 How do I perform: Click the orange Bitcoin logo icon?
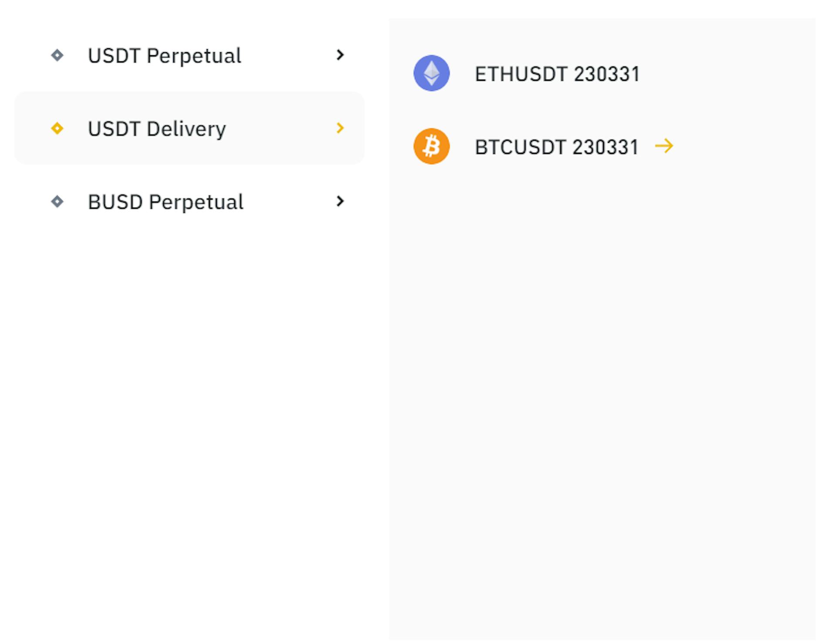pyautogui.click(x=431, y=146)
